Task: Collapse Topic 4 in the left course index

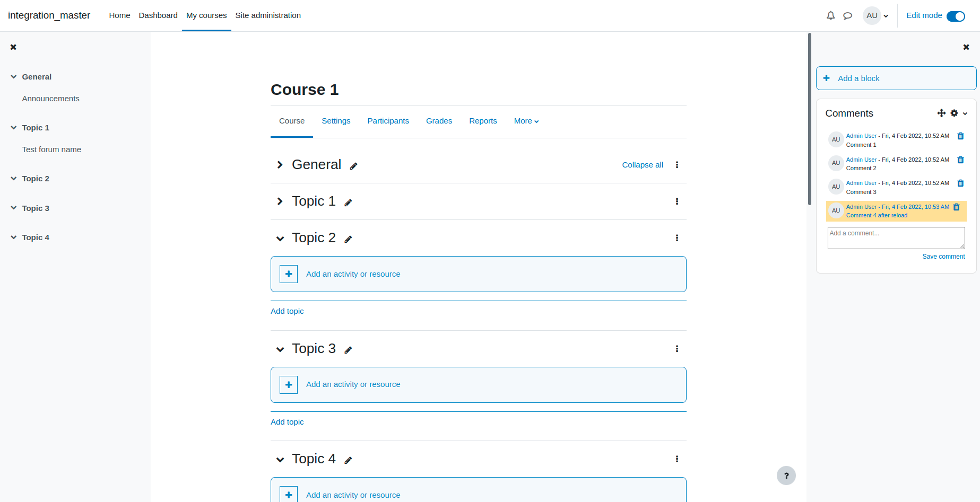Action: (14, 237)
